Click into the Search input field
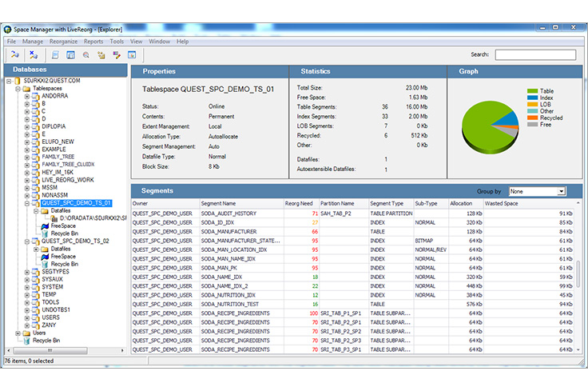This screenshot has height=391, width=588. pos(535,55)
